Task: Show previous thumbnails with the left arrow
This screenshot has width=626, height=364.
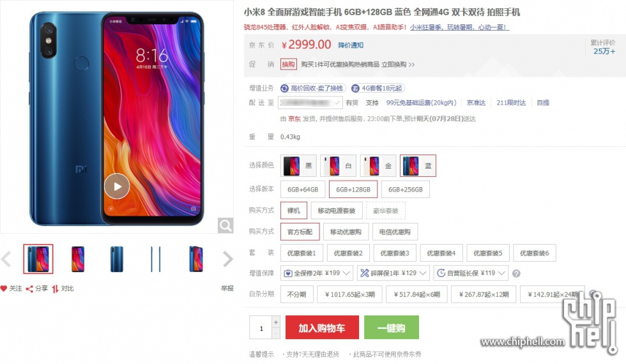Action: [6, 259]
